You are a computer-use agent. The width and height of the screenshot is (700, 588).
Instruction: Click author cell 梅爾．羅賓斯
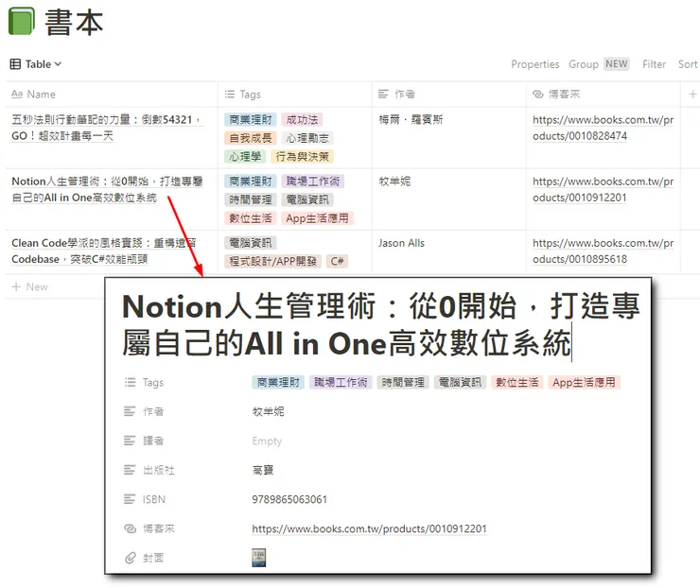tap(411, 119)
